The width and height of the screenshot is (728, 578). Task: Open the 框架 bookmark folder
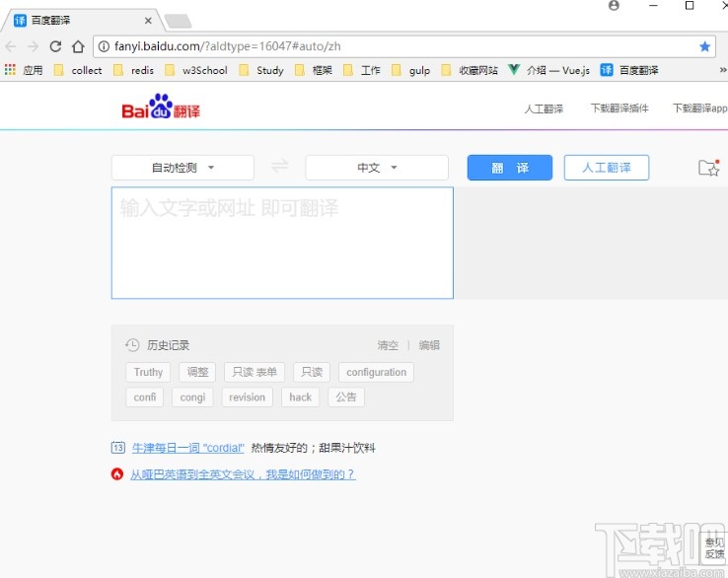pyautogui.click(x=314, y=70)
